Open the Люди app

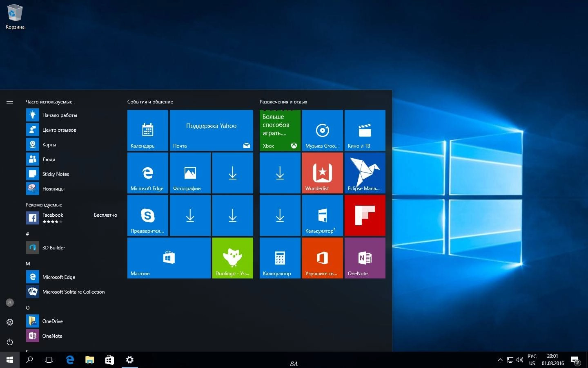pyautogui.click(x=72, y=159)
